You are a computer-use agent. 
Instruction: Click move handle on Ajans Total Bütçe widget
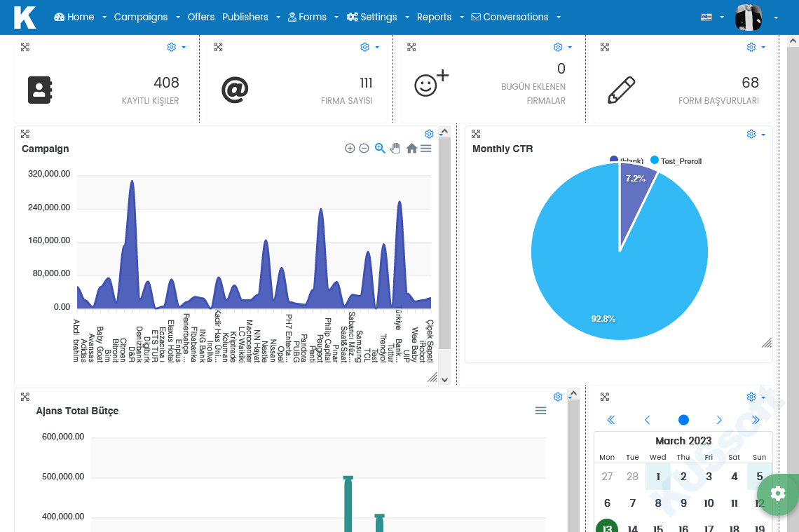[x=25, y=397]
